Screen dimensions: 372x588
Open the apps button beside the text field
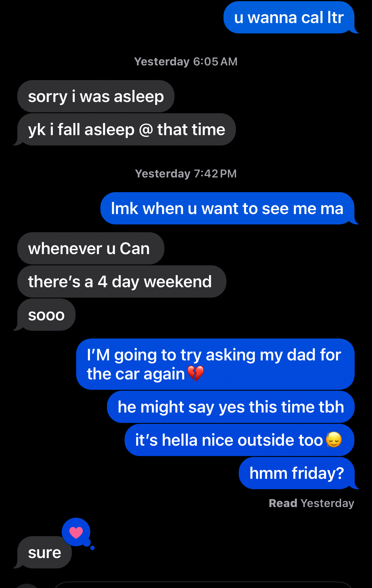pos(27,586)
